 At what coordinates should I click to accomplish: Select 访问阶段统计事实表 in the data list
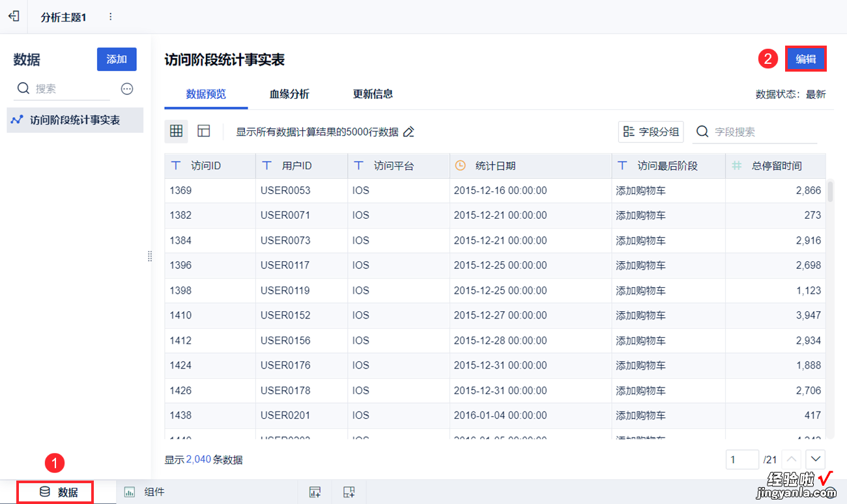(75, 120)
